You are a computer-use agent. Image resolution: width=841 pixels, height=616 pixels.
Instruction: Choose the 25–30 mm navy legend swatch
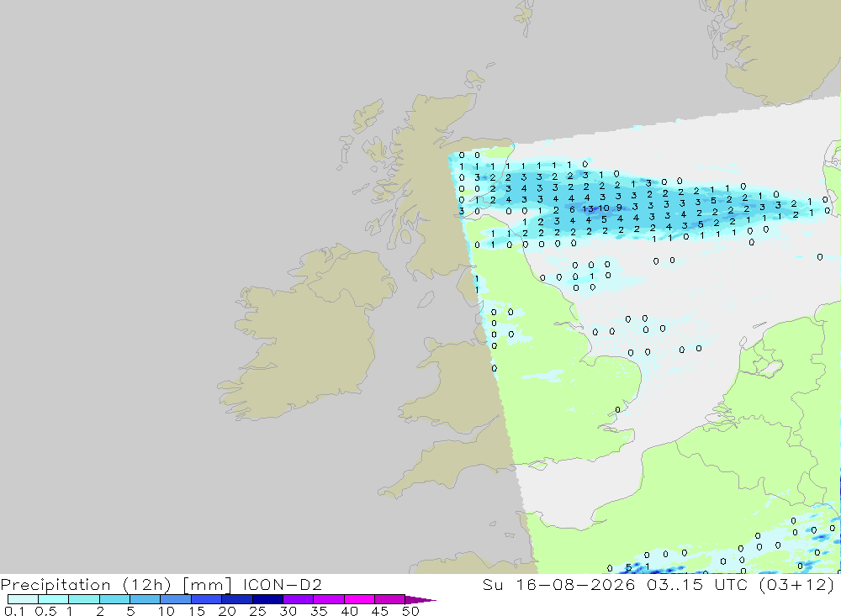click(x=267, y=599)
